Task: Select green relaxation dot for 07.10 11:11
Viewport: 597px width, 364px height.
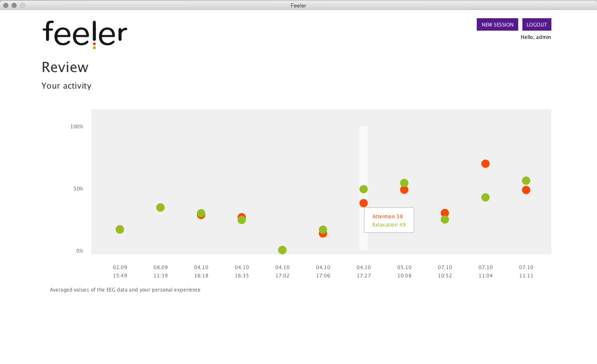Action: click(526, 181)
